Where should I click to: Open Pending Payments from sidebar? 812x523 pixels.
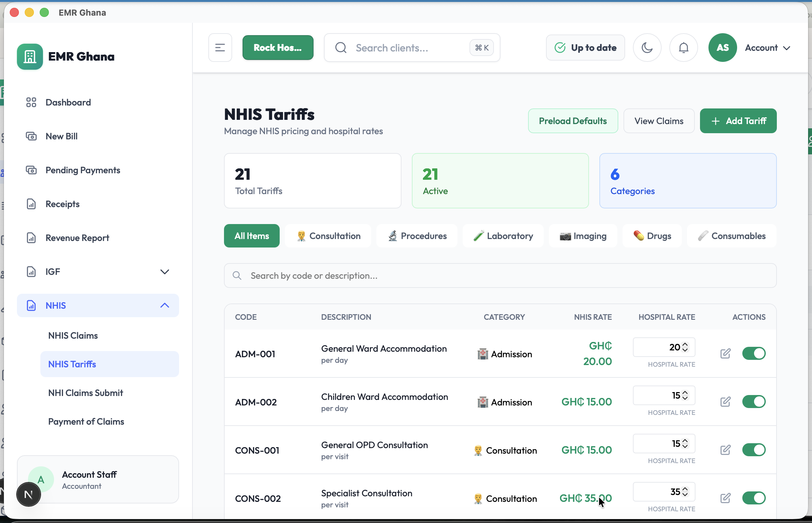click(x=83, y=170)
